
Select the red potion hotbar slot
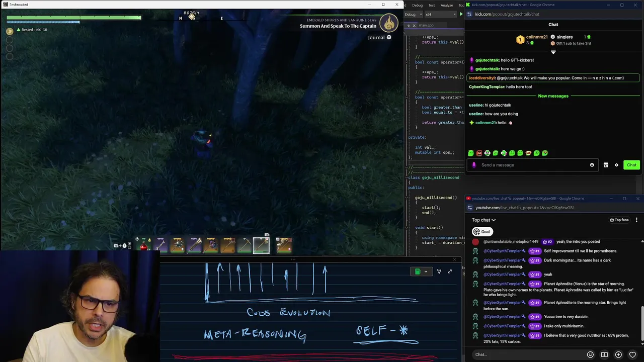(x=144, y=245)
